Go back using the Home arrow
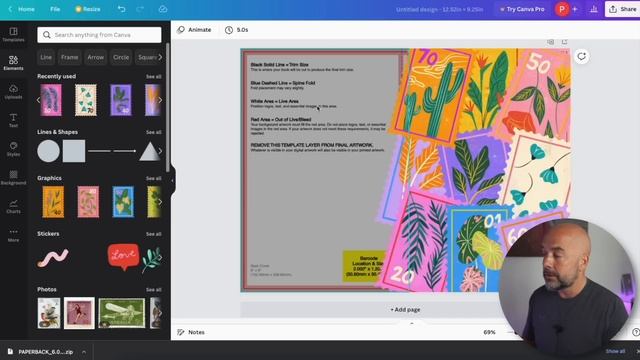Screen dimensions: 640x360 (x=10, y=9)
